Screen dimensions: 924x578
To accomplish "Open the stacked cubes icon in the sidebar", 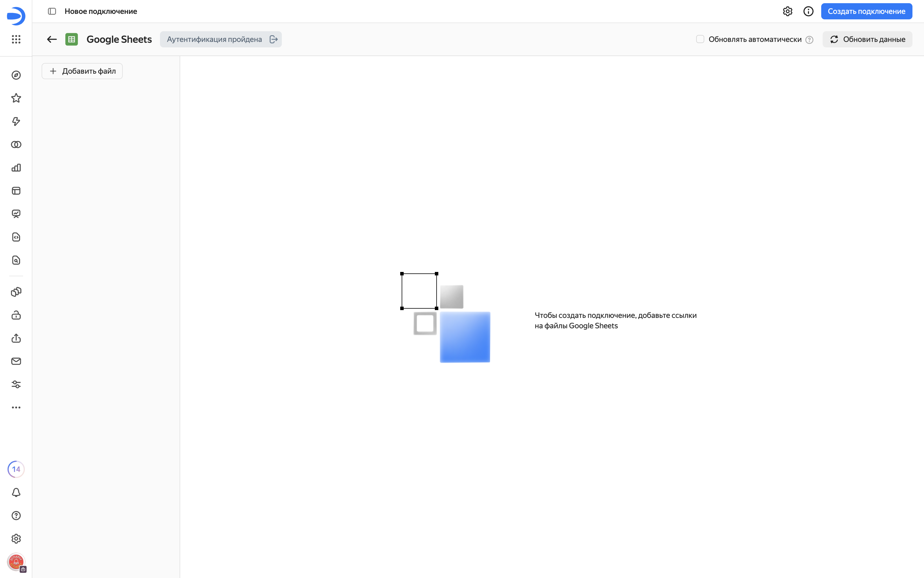I will point(16,292).
